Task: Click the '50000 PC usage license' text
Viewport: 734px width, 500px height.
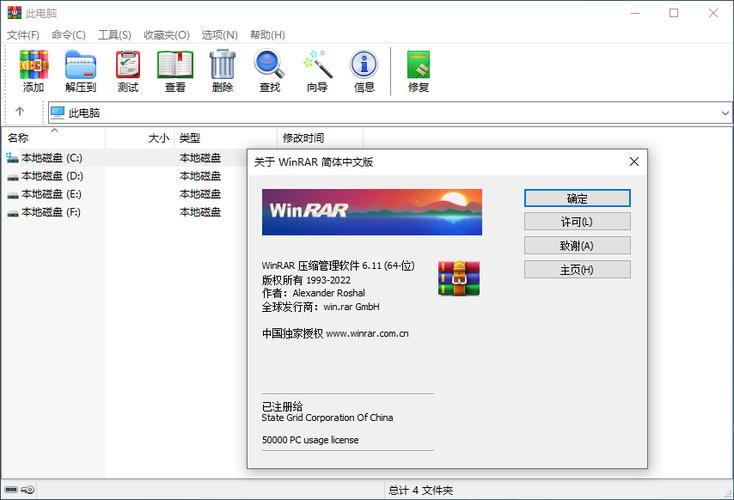Action: coord(310,440)
